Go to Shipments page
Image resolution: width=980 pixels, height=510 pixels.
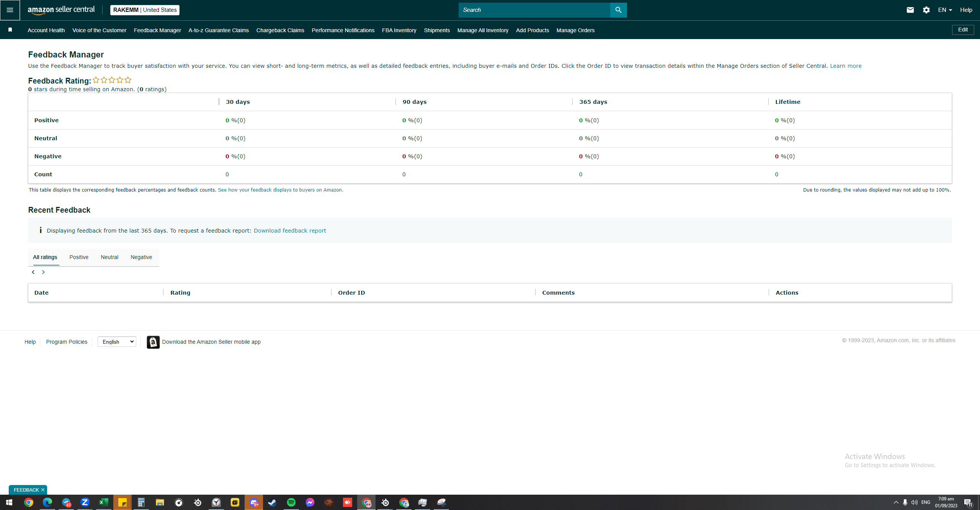(437, 30)
